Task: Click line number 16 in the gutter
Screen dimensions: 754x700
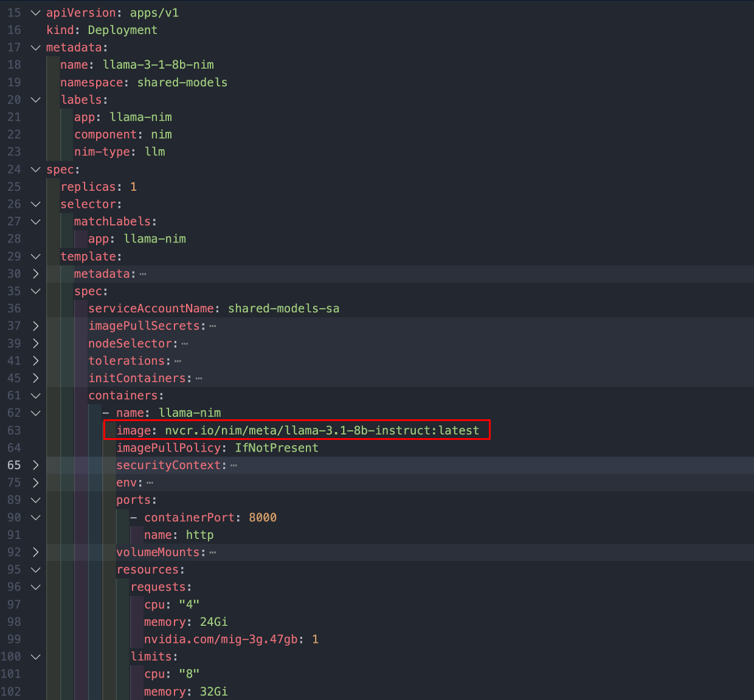Action: [14, 30]
